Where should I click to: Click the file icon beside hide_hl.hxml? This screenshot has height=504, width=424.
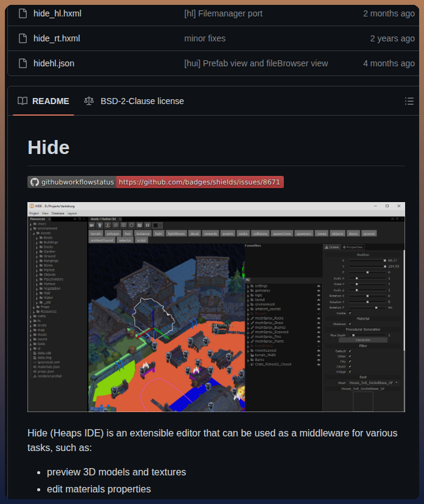(x=23, y=13)
